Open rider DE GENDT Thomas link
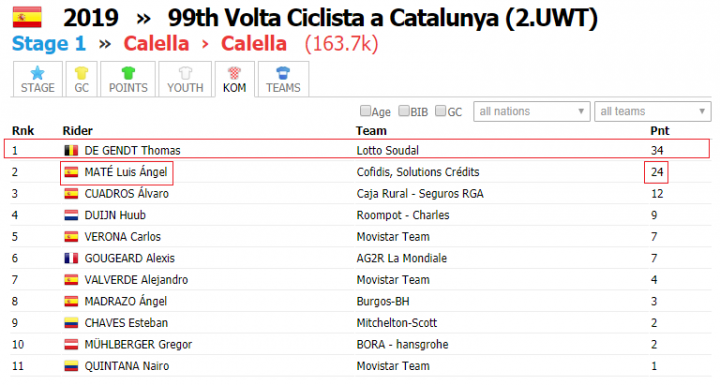Screen dimensions: 720x385 coord(132,150)
